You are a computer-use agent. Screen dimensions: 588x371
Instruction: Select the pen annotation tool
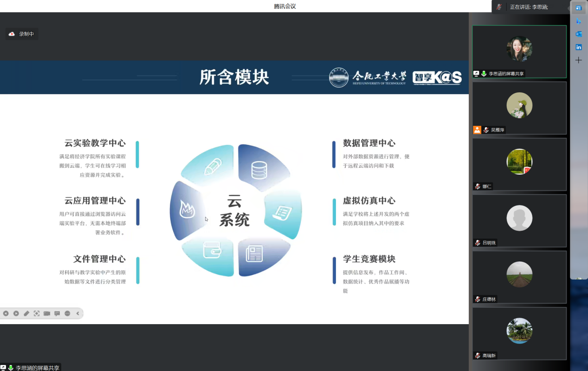[x=26, y=313]
